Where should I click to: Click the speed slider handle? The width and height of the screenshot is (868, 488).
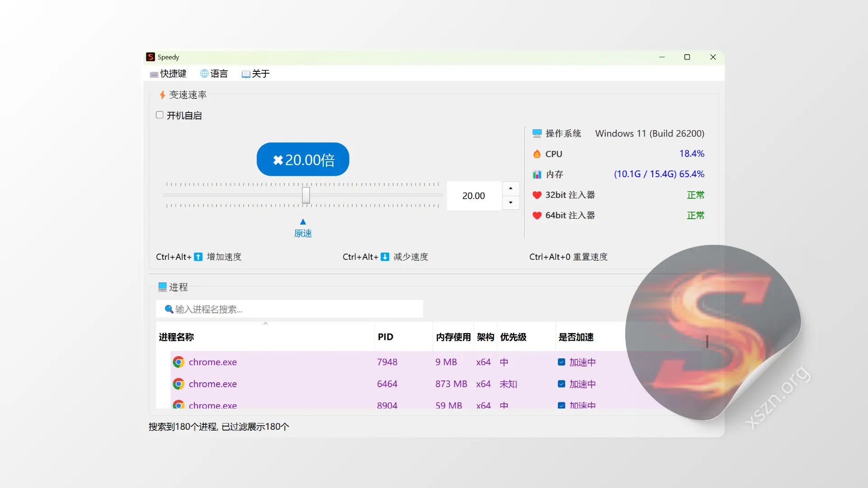point(306,195)
